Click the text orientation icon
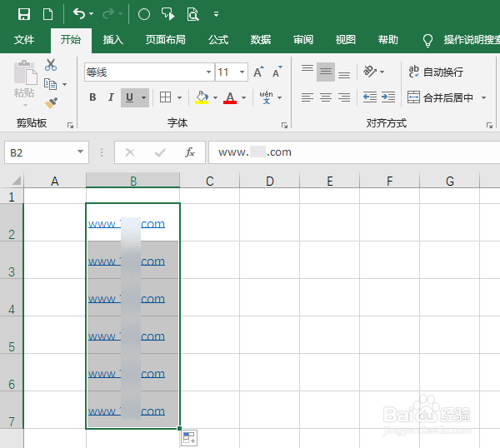This screenshot has height=448, width=500. tap(370, 72)
